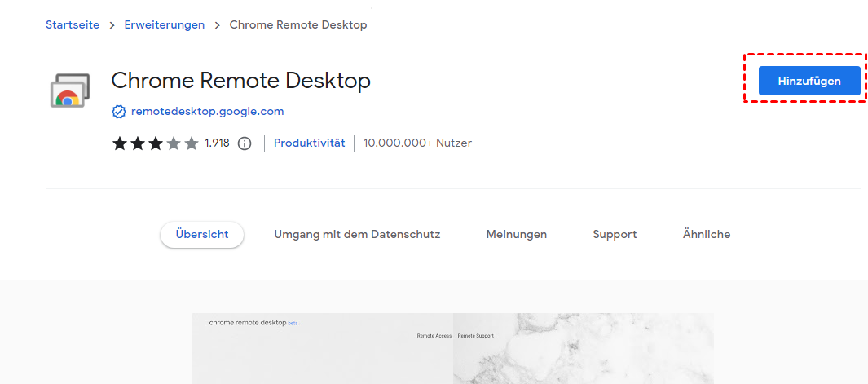868x384 pixels.
Task: Click the first filled rating star
Action: pos(120,143)
